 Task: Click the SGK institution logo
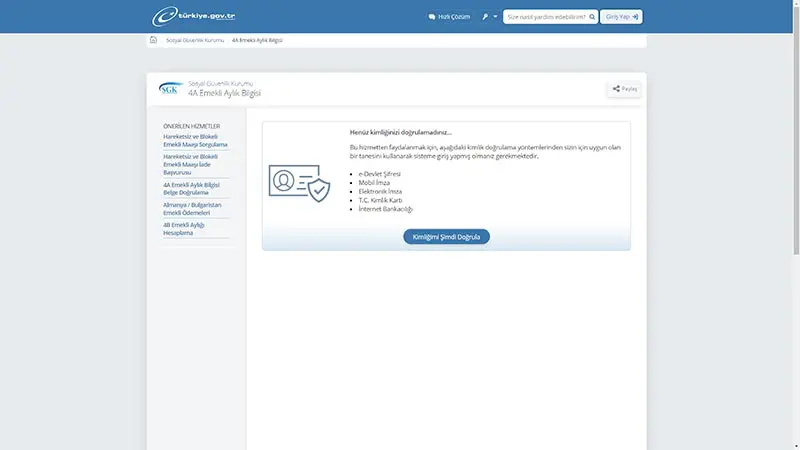pos(168,88)
